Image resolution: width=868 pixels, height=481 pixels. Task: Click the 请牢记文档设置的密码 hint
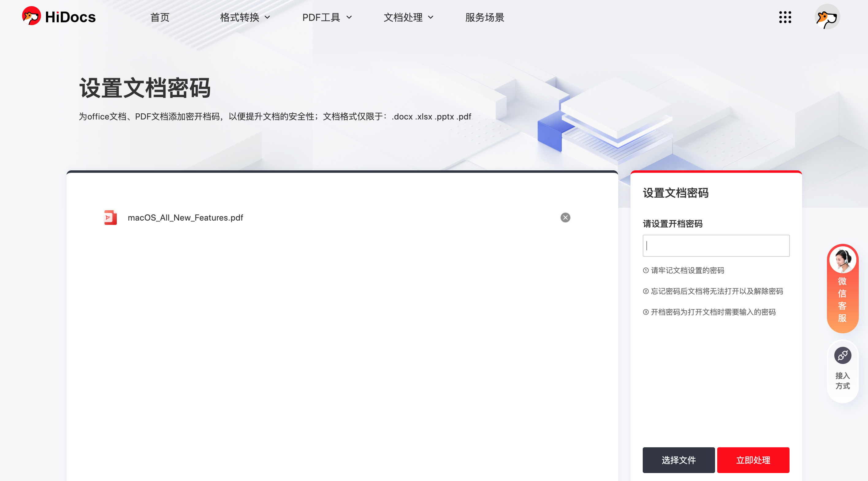pyautogui.click(x=683, y=271)
